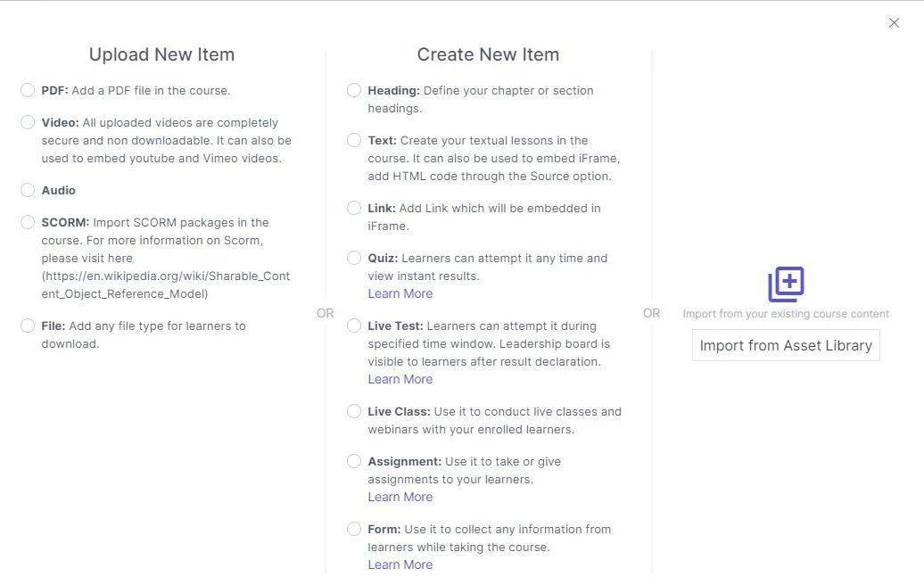This screenshot has width=924, height=585.
Task: Pick the Link radio option
Action: [354, 208]
